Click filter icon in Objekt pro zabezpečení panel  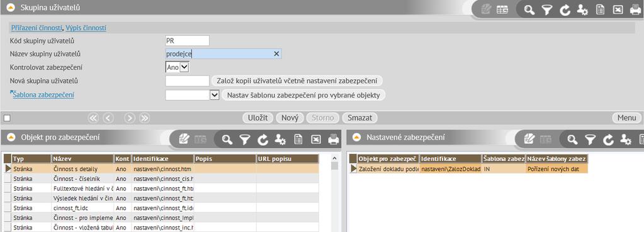[245, 140]
